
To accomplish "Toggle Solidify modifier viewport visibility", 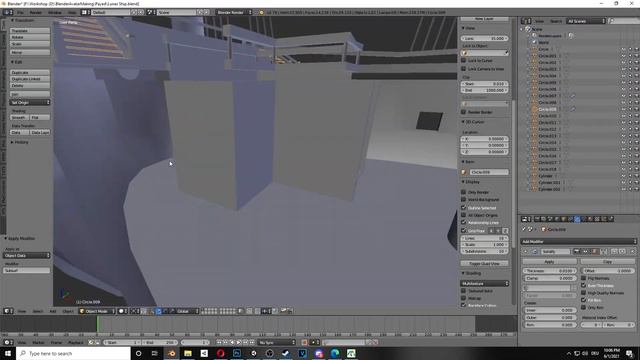I will [586, 251].
